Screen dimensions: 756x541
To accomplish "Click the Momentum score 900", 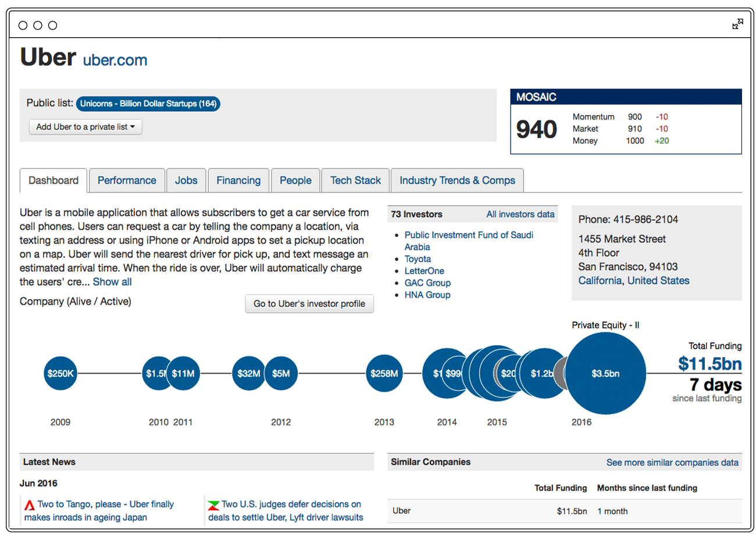I will [635, 117].
